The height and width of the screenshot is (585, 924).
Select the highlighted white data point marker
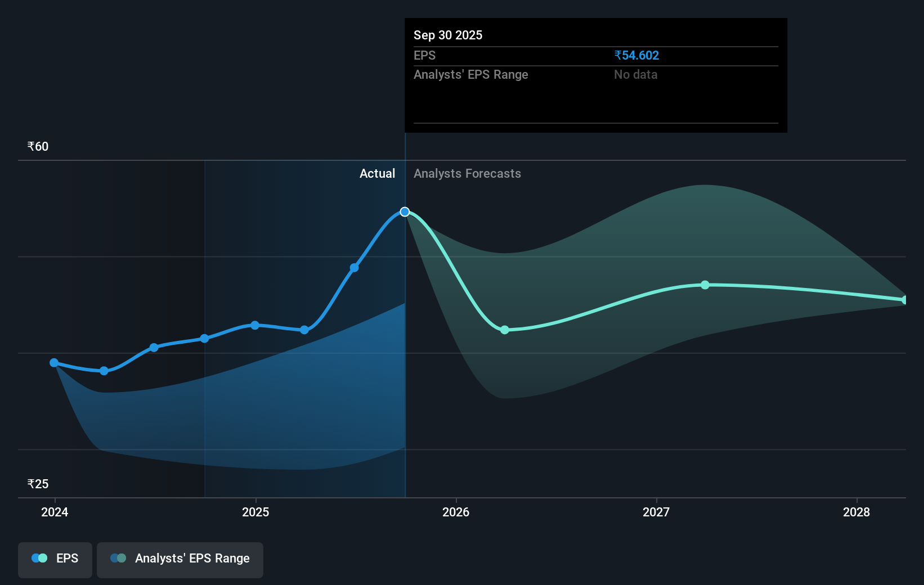405,211
